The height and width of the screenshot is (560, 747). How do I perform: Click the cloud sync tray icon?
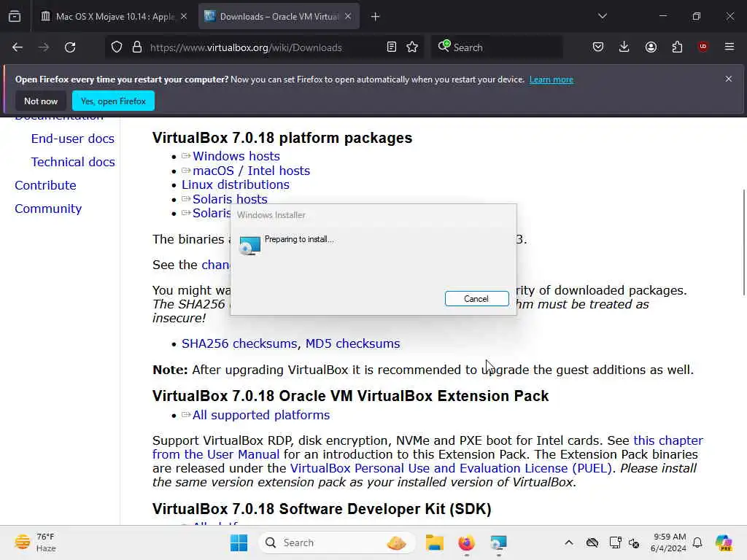tap(592, 542)
